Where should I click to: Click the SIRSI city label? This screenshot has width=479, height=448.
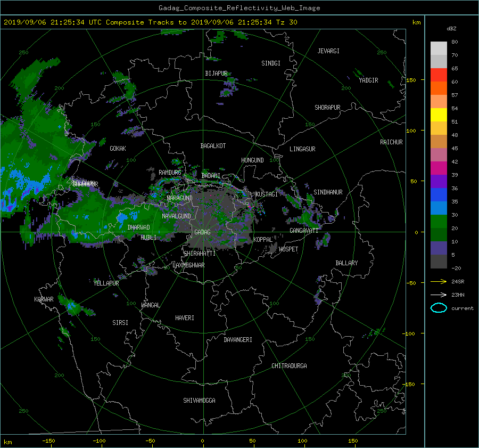click(x=120, y=323)
